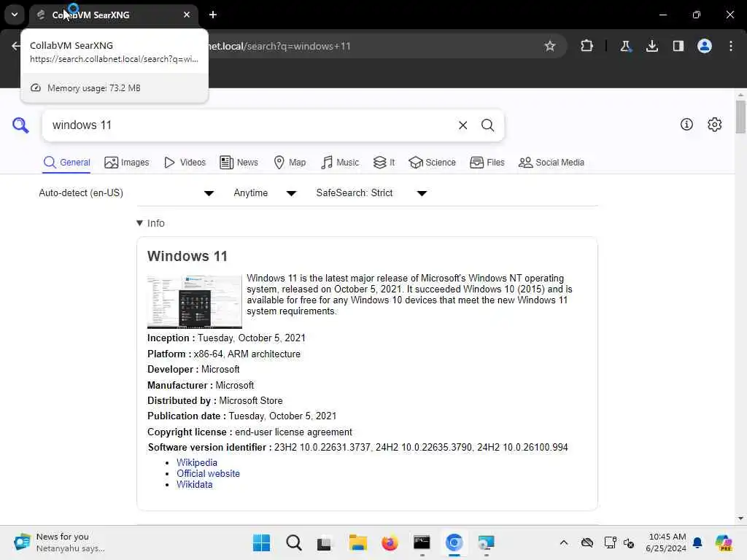Submit search with magnifier button
The image size is (747, 560).
(x=487, y=125)
